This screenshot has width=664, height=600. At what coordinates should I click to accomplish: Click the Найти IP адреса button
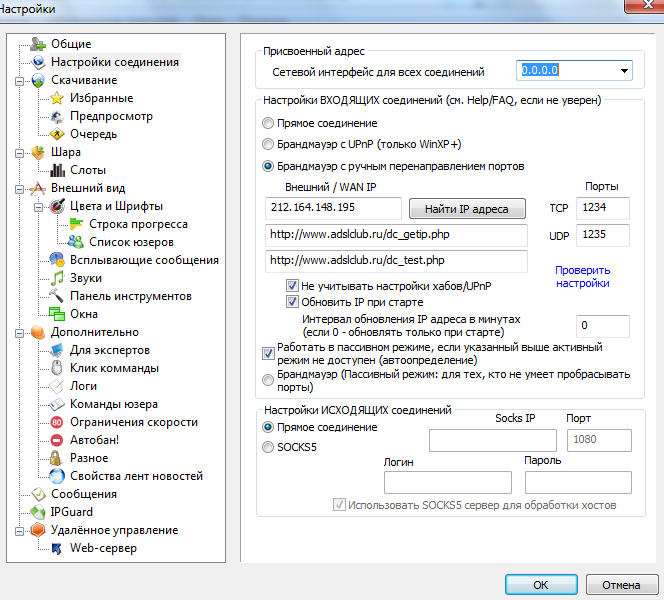467,209
